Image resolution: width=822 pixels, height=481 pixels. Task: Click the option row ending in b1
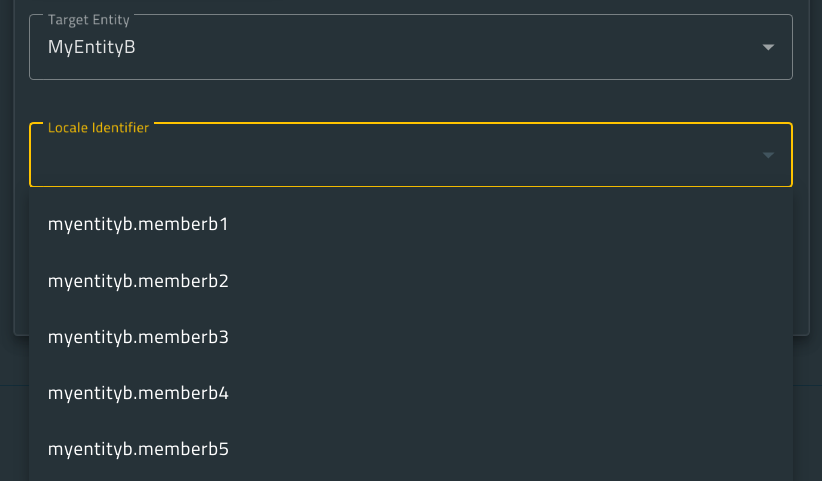tap(410, 224)
